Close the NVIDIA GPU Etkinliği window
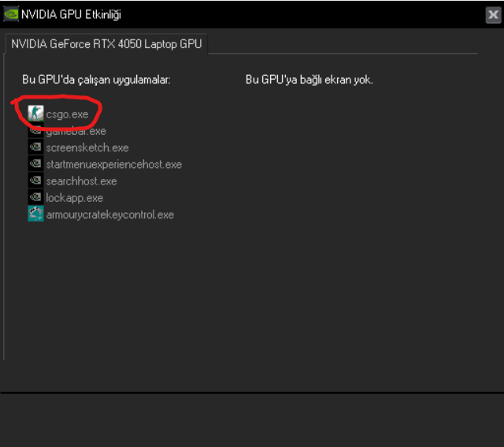This screenshot has height=447, width=504. [x=493, y=15]
